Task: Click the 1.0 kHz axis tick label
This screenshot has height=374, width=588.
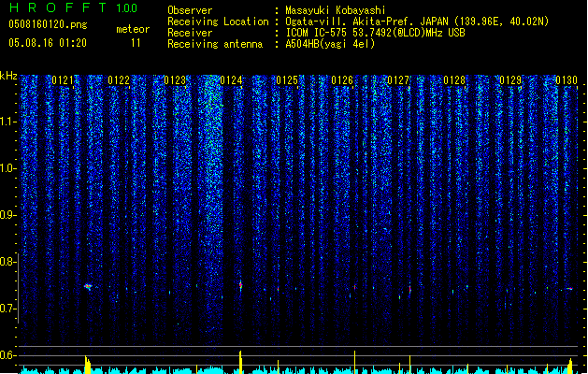Action: point(7,168)
